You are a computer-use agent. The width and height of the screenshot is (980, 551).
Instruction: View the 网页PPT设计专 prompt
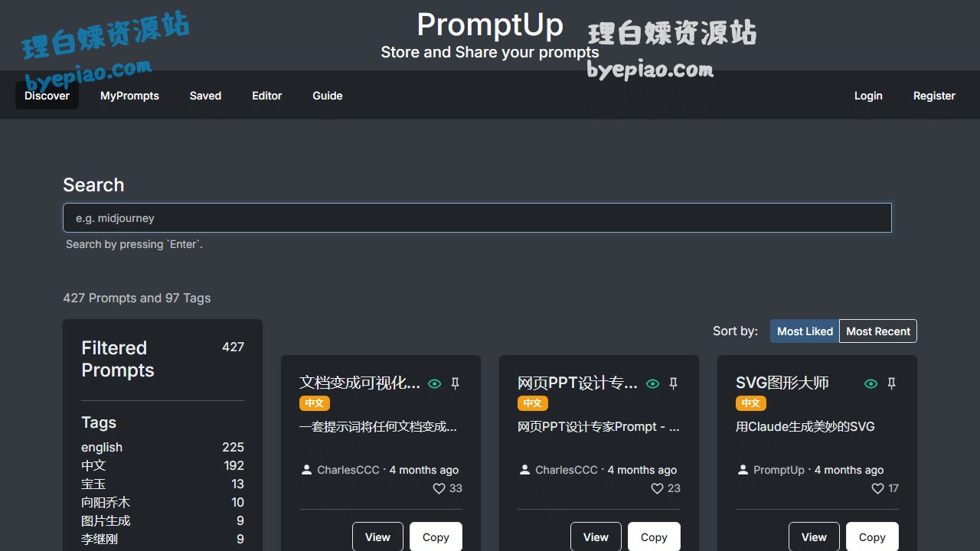596,537
